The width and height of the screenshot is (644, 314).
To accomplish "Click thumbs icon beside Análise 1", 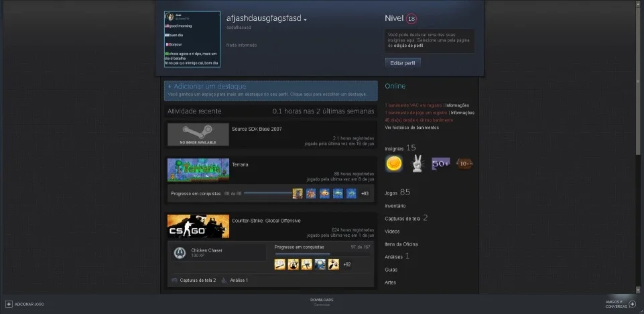I will [224, 280].
